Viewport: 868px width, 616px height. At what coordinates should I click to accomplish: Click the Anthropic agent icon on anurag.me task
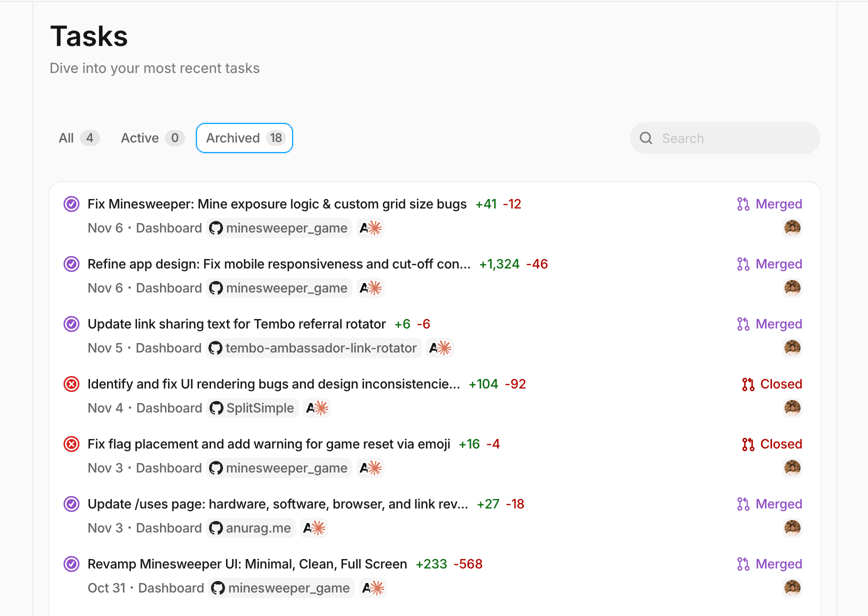[314, 528]
